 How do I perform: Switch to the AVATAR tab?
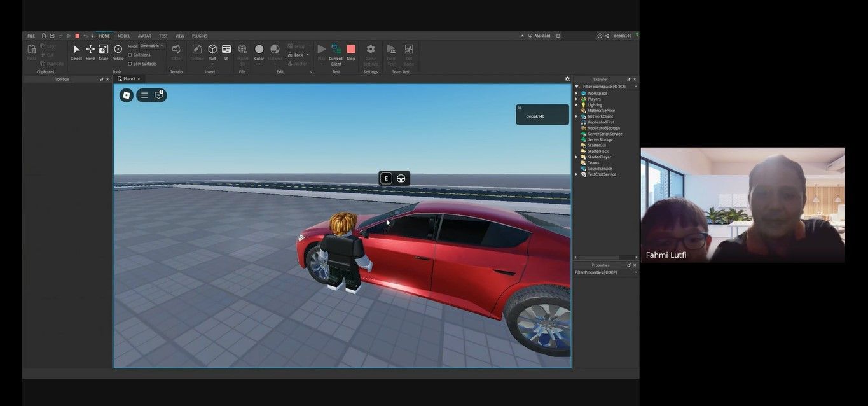[144, 36]
